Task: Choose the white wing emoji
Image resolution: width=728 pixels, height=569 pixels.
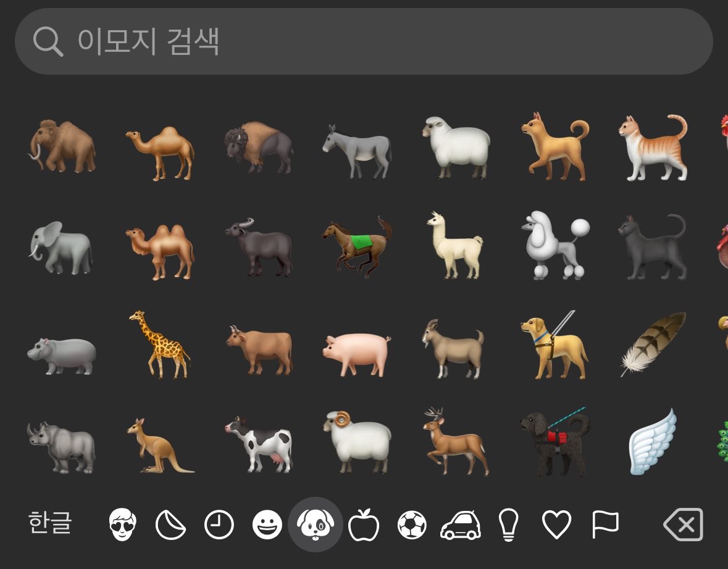Action: tap(653, 442)
